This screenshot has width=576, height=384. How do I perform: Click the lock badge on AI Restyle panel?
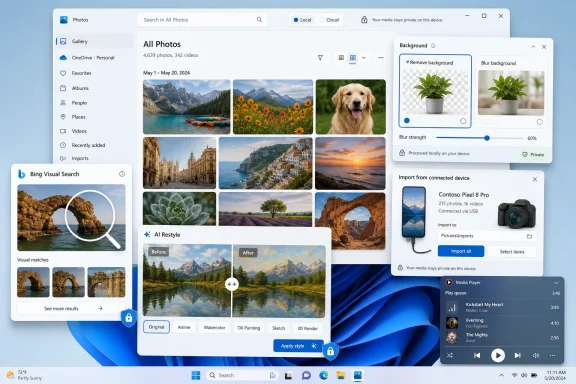click(330, 352)
